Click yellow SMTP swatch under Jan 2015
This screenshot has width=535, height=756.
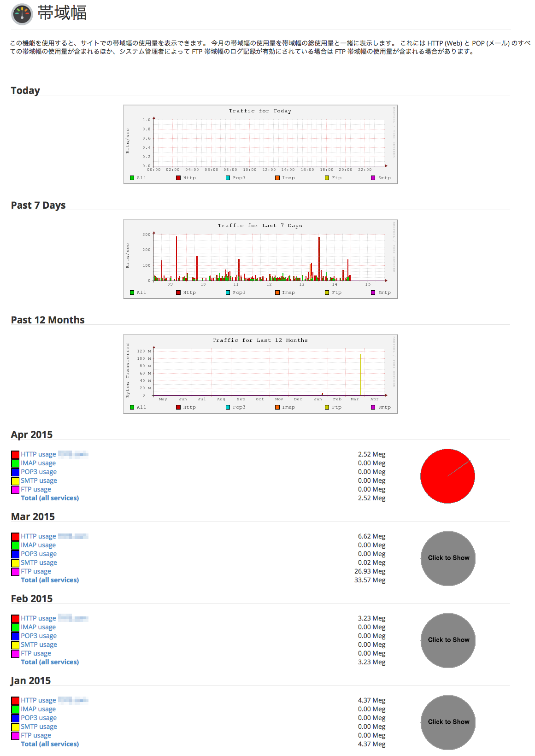[x=15, y=727]
